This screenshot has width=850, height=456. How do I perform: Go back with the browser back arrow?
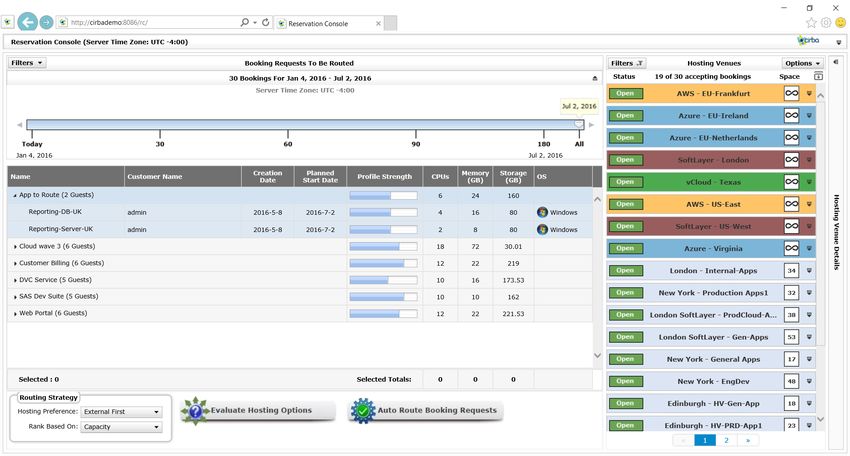(x=28, y=22)
